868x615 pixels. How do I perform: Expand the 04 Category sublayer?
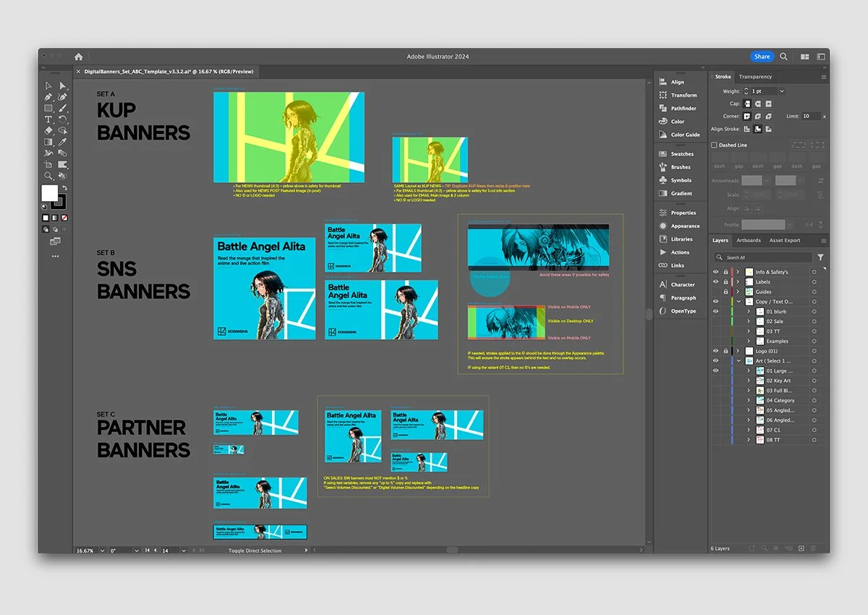point(749,400)
